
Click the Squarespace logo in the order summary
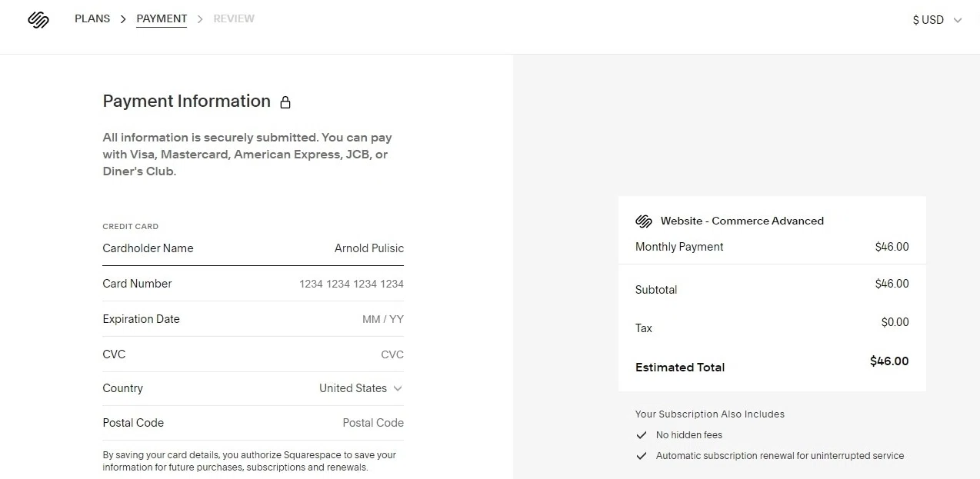click(644, 221)
